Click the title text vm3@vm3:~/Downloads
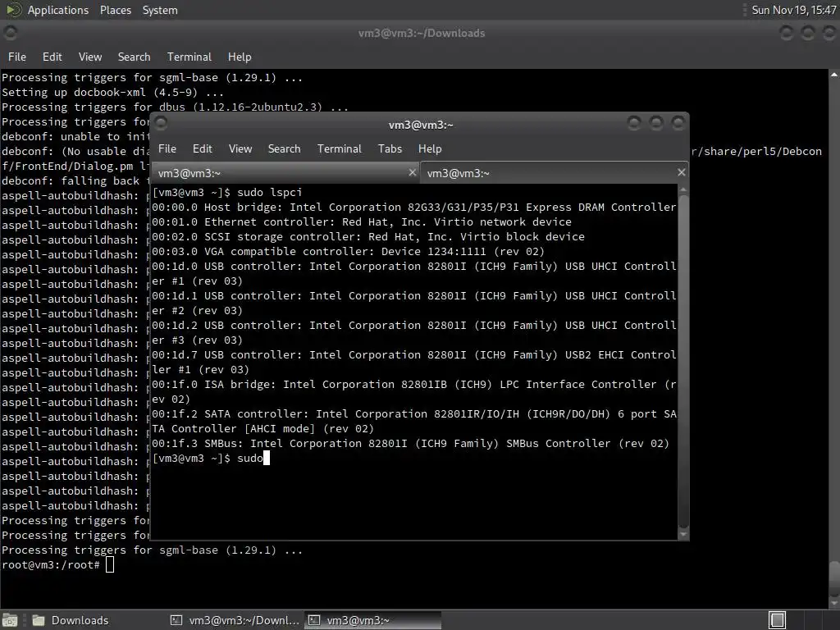 pos(422,33)
